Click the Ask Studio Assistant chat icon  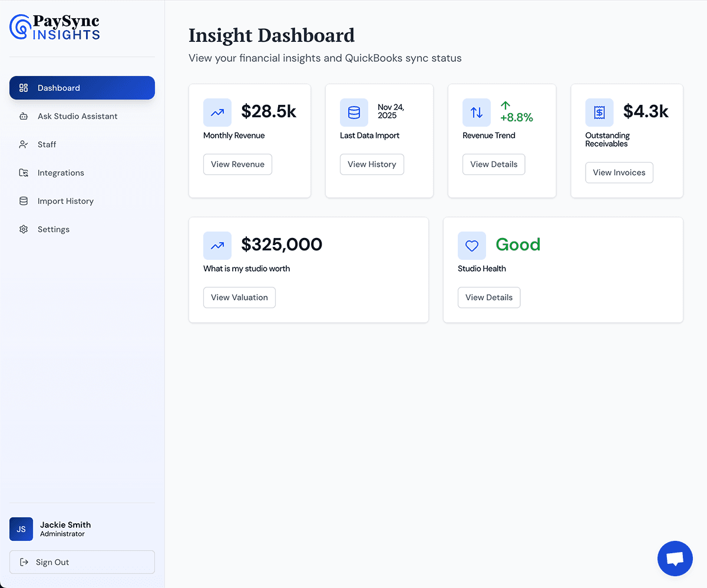(x=23, y=116)
